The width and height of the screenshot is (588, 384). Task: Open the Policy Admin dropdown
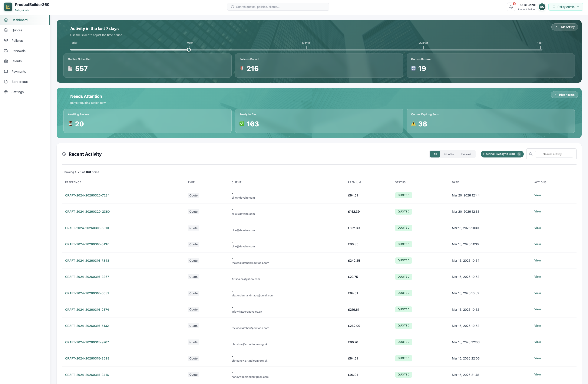[x=566, y=7]
